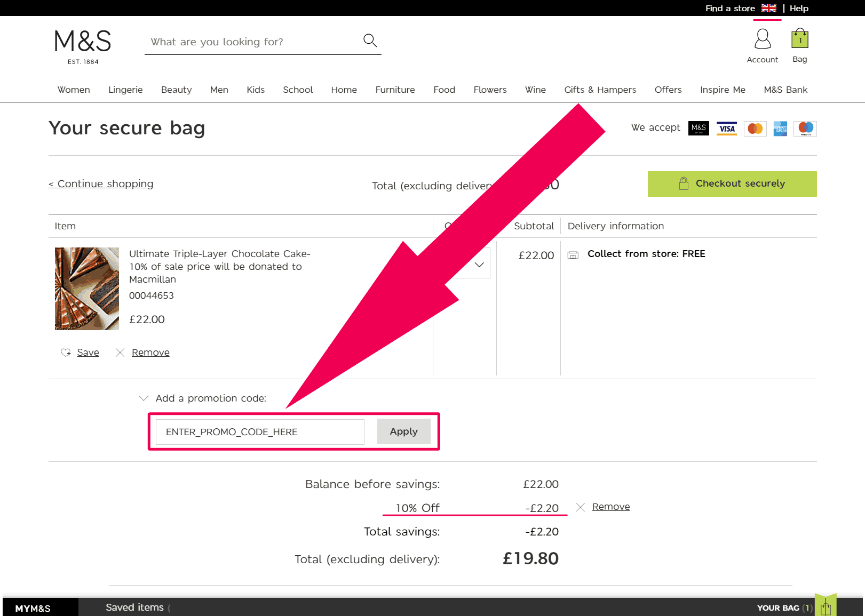Open the Help link
This screenshot has width=865, height=616.
[x=799, y=8]
